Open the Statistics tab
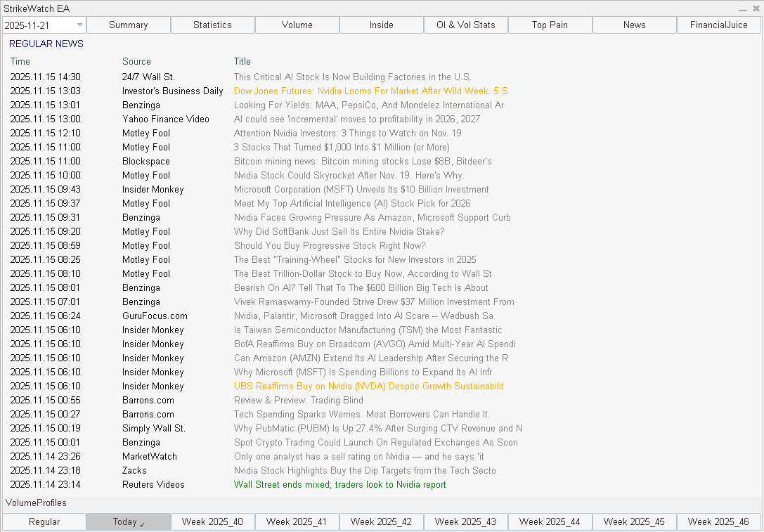This screenshot has height=532, width=764. point(212,25)
